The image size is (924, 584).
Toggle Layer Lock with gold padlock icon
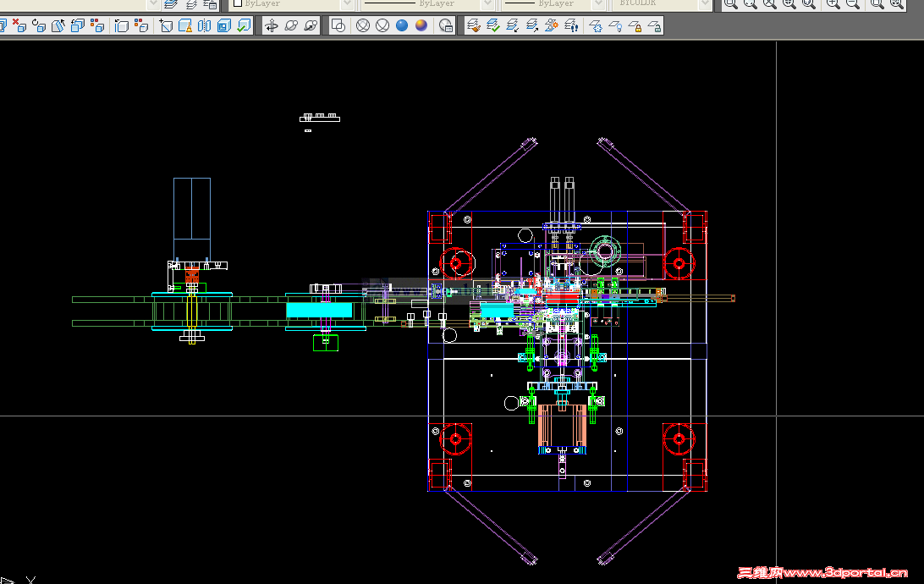[x=635, y=26]
